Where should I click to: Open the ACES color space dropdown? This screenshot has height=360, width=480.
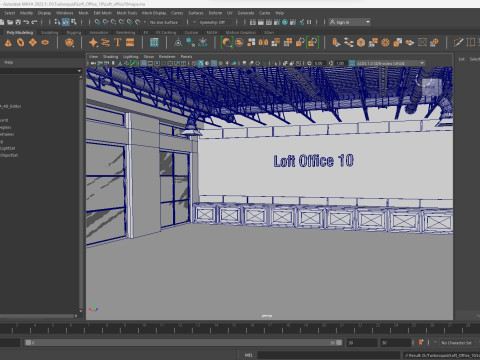pos(389,63)
